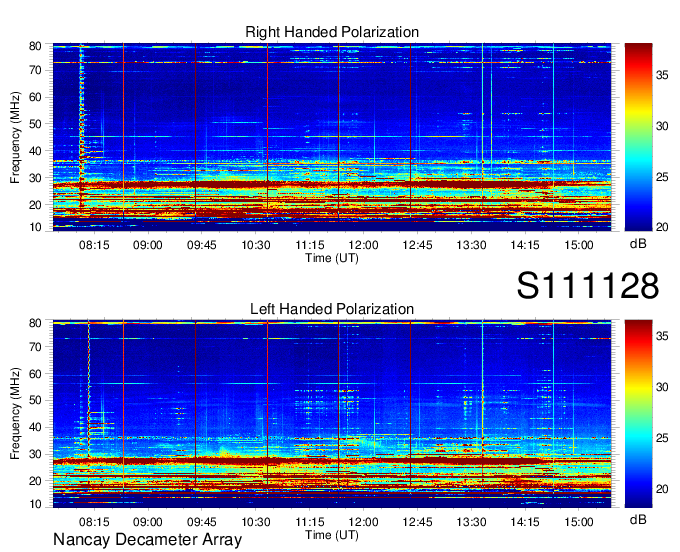Click the 35 label on Left Handed color bar
Image resolution: width=680 pixels, height=552 pixels.
662,336
